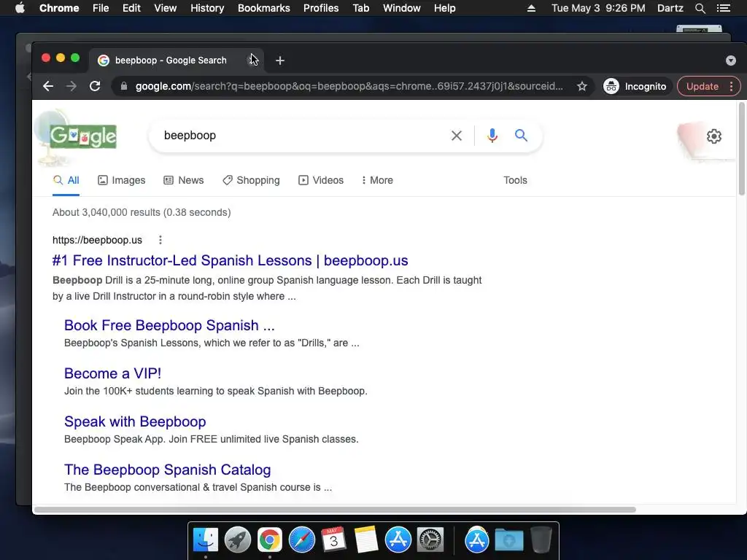Open Notification Center list icon
The image size is (747, 560).
pos(724,8)
